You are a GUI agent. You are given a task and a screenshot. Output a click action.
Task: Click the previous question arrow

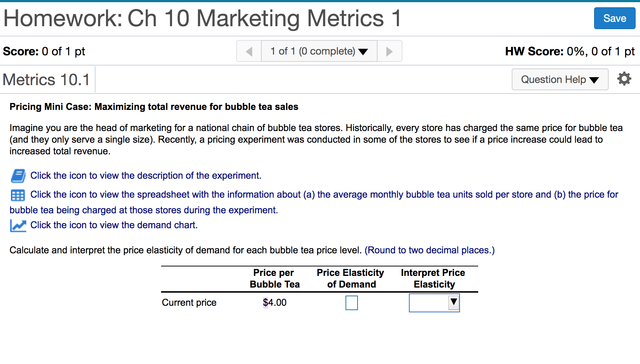[249, 51]
